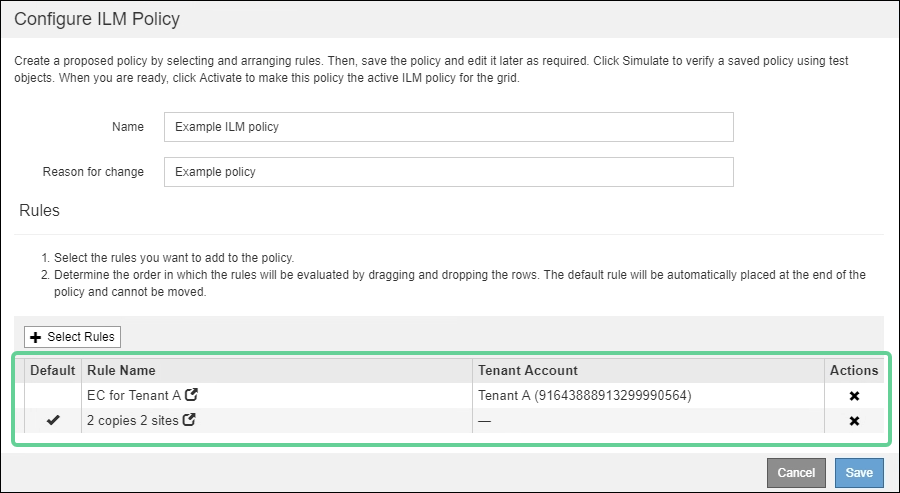Click the Select Rules button
The width and height of the screenshot is (900, 493).
tap(73, 337)
